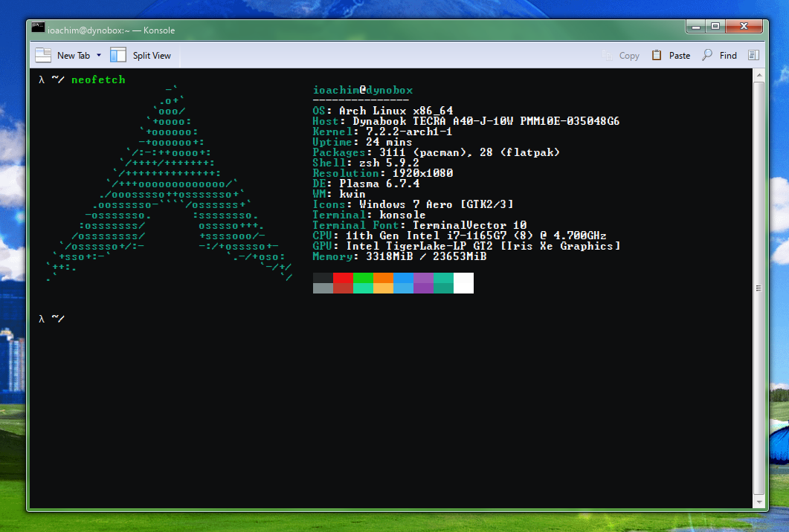Close the Konsole window
This screenshot has height=532, width=789.
744,27
